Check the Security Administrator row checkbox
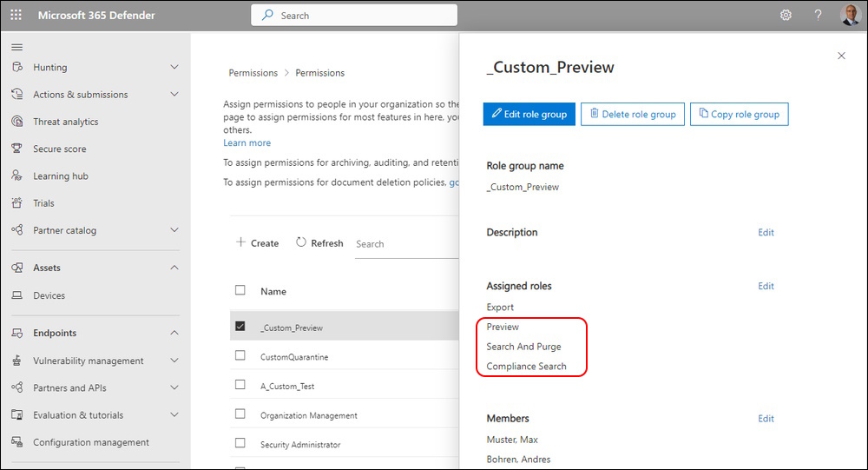 point(240,443)
